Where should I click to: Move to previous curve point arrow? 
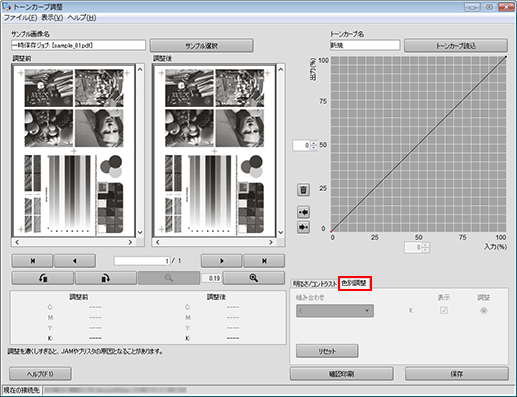(x=303, y=212)
